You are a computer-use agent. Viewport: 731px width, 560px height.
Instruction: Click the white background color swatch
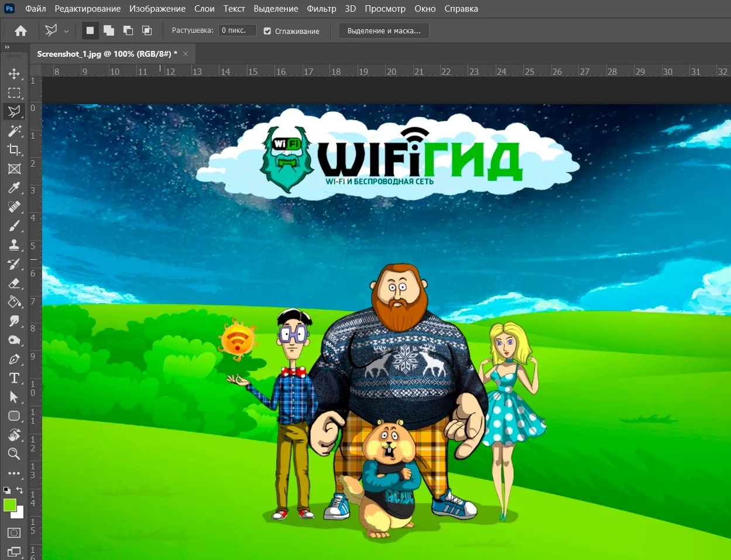click(x=20, y=514)
